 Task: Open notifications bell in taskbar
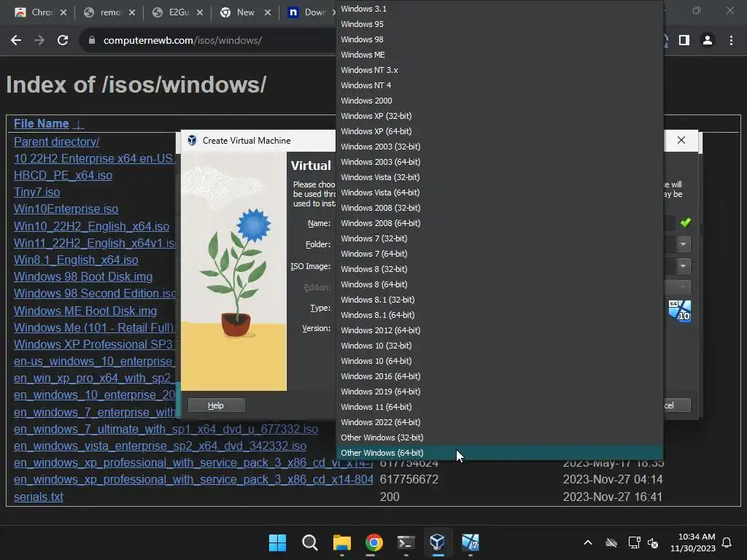(727, 542)
